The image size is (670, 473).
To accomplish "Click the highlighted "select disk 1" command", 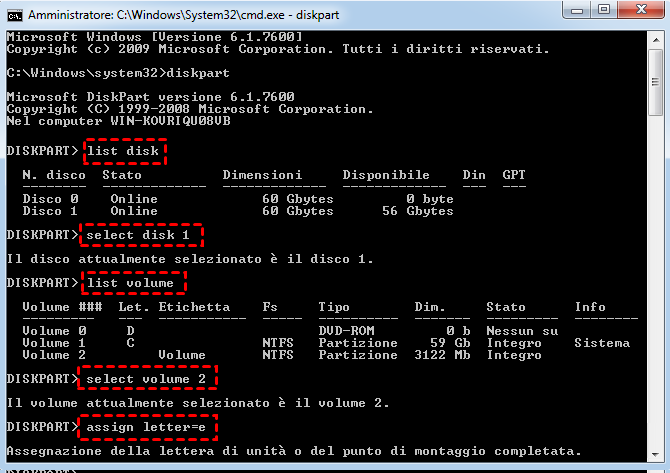I will tap(139, 235).
